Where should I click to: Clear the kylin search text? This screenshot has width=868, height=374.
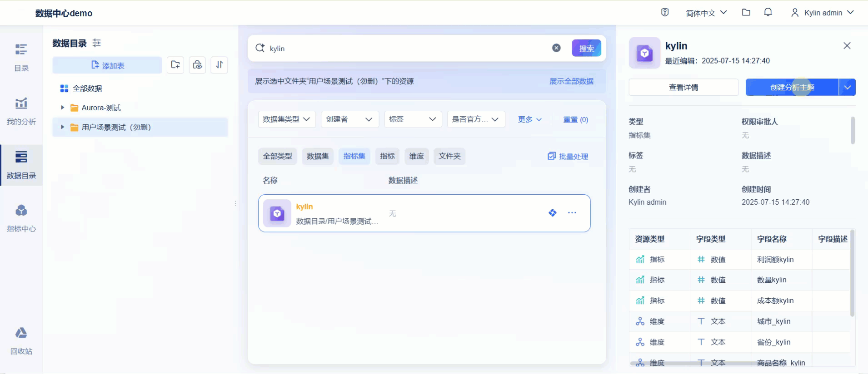pos(556,48)
